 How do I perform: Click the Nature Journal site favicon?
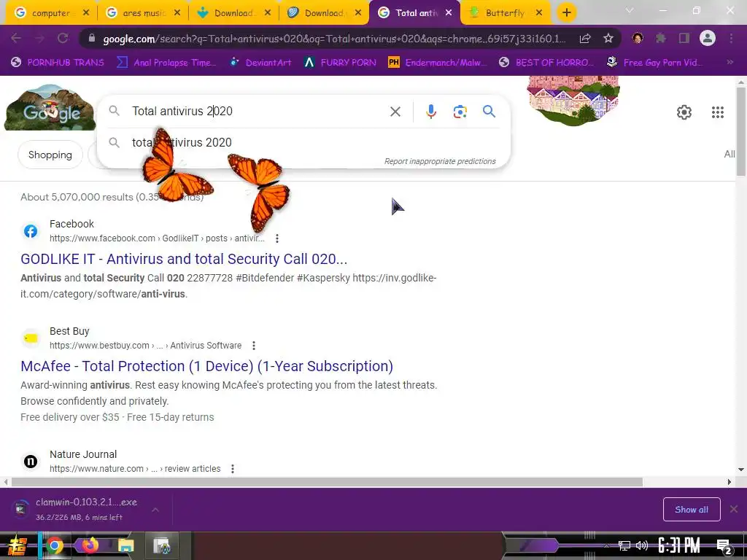pyautogui.click(x=31, y=462)
